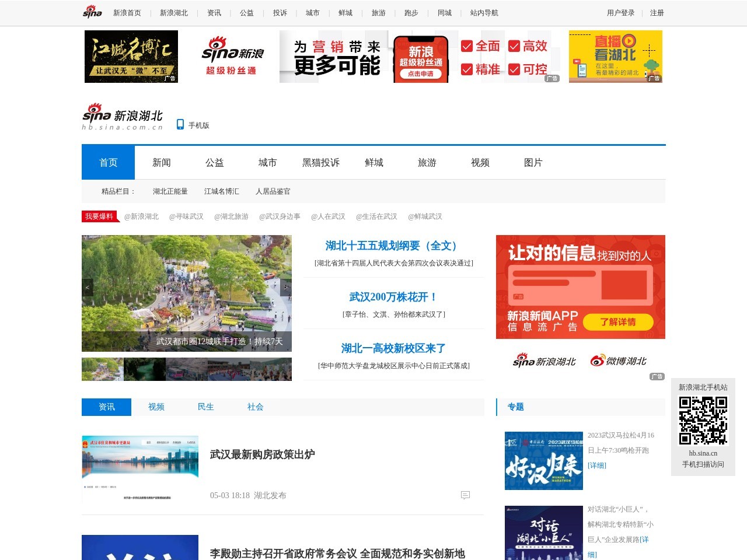This screenshot has height=560, width=747.
Task: Open 人居品鉴官 featured column
Action: coord(273,191)
